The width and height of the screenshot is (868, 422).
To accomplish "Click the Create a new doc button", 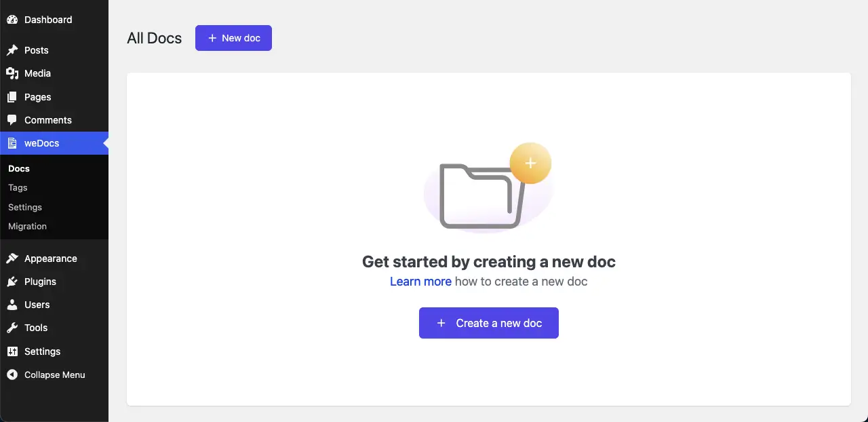I will tap(489, 323).
